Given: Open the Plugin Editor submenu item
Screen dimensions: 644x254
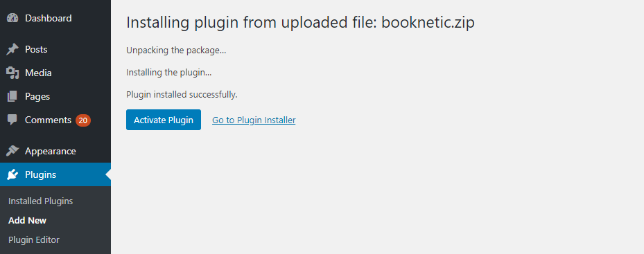Looking at the screenshot, I should click(34, 239).
